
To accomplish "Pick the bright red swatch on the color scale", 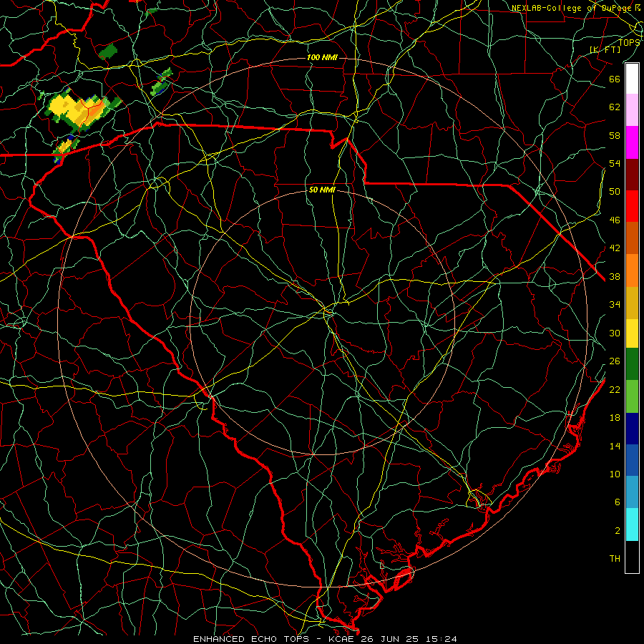I will point(632,206).
